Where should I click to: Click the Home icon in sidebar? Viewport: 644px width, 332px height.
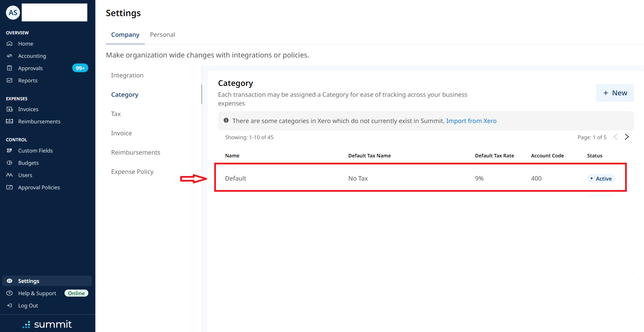pyautogui.click(x=9, y=43)
